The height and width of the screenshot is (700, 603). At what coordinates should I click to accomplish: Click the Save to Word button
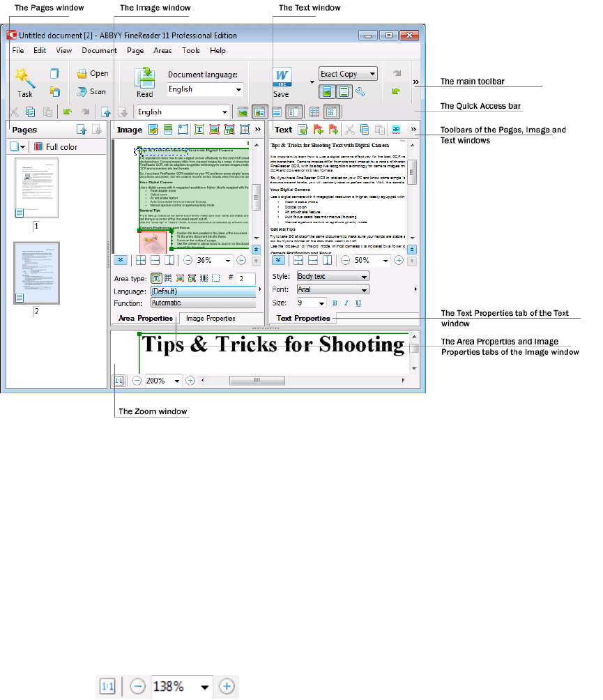point(282,83)
